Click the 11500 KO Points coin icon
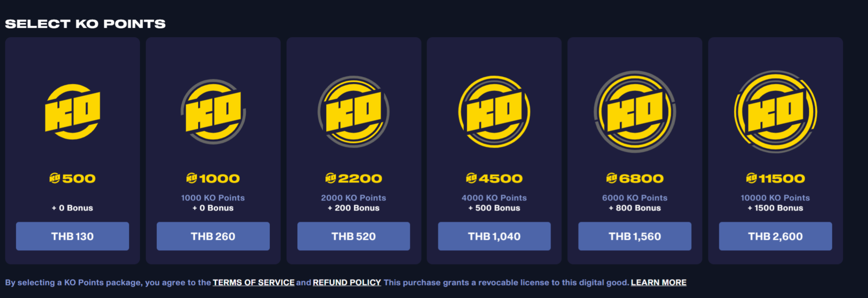 tap(775, 112)
